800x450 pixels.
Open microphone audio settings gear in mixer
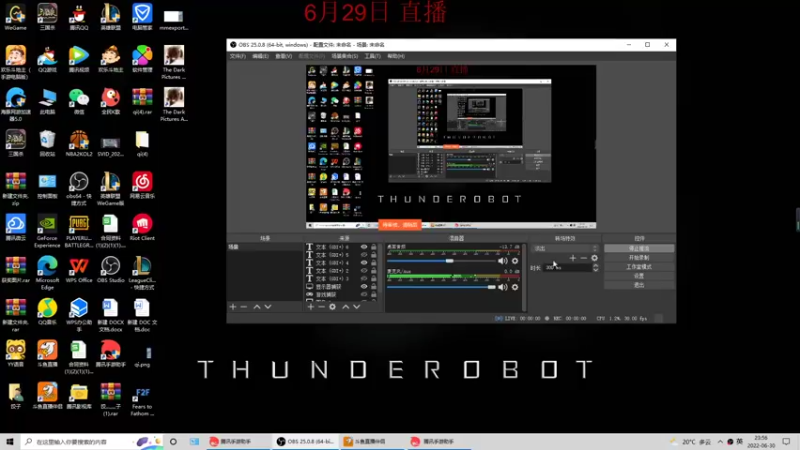pyautogui.click(x=515, y=287)
